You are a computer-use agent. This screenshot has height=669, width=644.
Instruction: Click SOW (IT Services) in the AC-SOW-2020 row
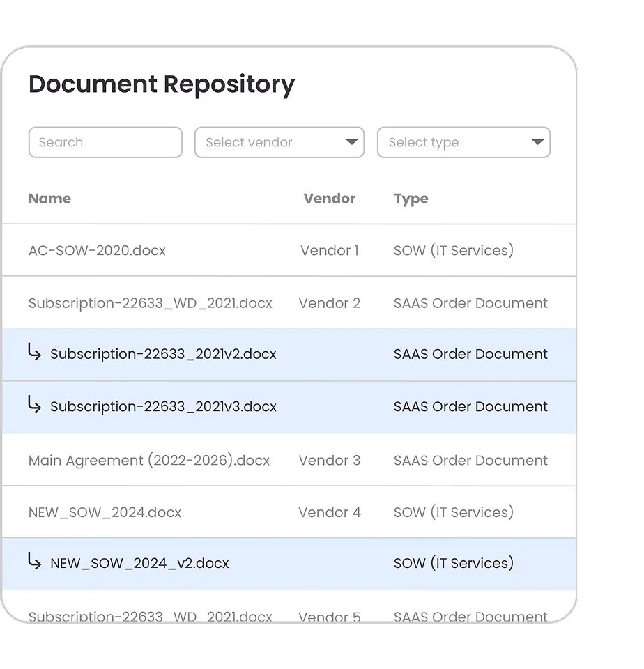coord(454,250)
